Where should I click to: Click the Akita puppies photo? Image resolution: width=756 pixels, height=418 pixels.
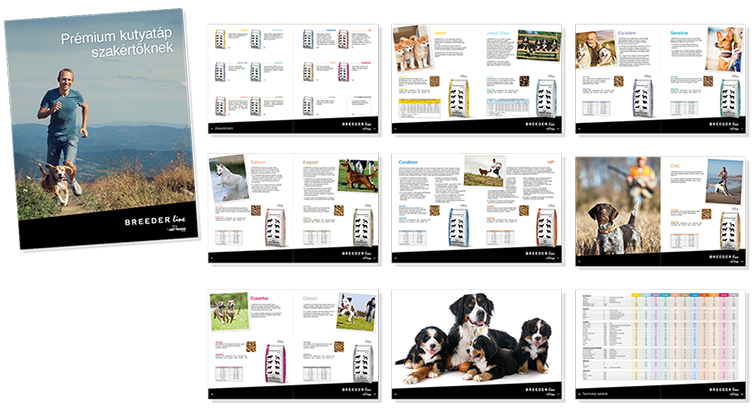coord(412,48)
